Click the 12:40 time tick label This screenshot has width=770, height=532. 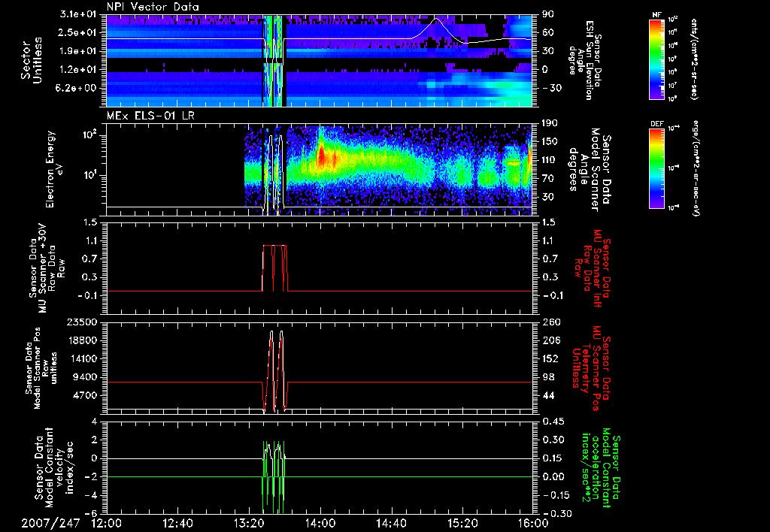(x=177, y=524)
